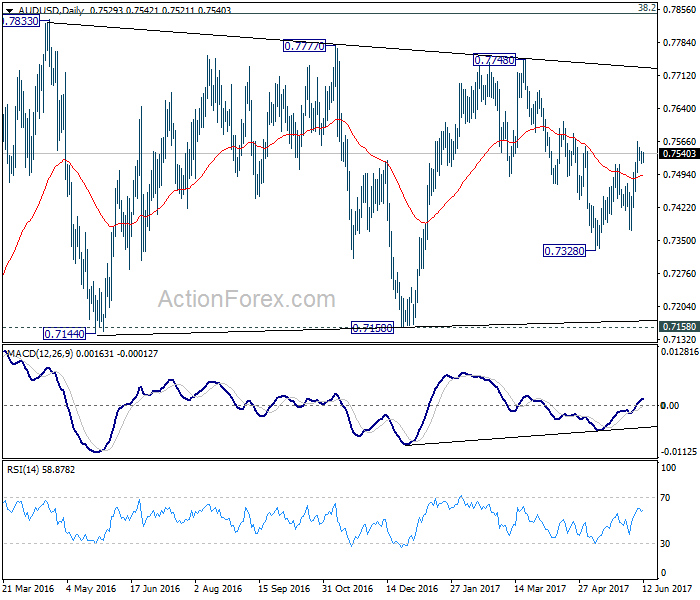The height and width of the screenshot is (600, 700).
Task: Click the 31 Oct 2016 date marker
Action: coord(347,589)
